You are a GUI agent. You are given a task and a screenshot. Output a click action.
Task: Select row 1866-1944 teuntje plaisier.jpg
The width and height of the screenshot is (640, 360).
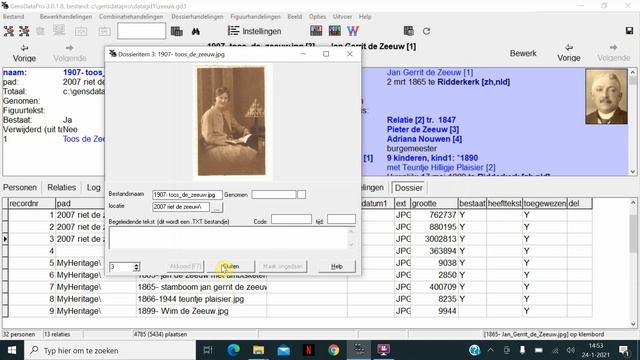[202, 299]
